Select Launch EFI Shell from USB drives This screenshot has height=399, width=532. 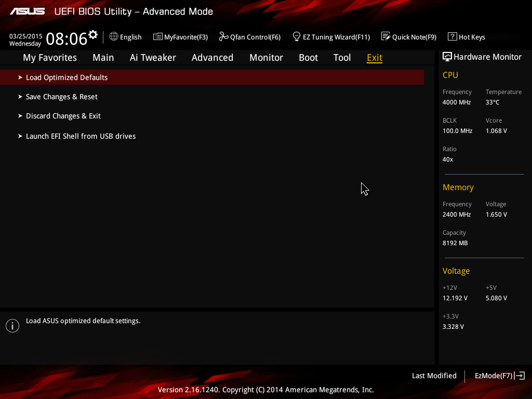81,136
